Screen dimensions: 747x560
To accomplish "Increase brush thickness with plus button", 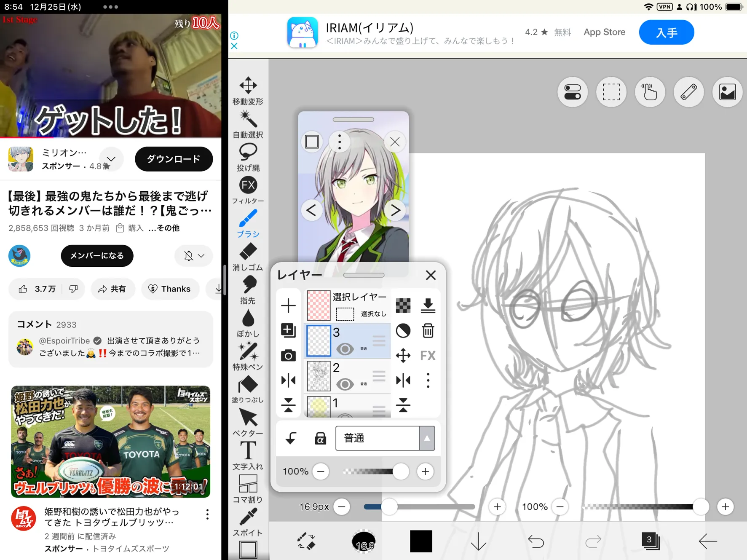I will [x=497, y=507].
